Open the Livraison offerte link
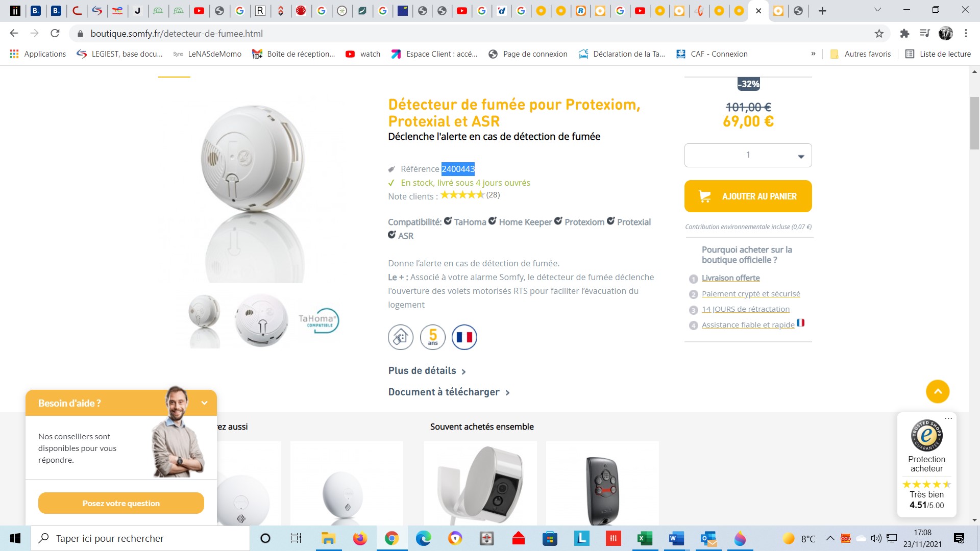 point(730,278)
